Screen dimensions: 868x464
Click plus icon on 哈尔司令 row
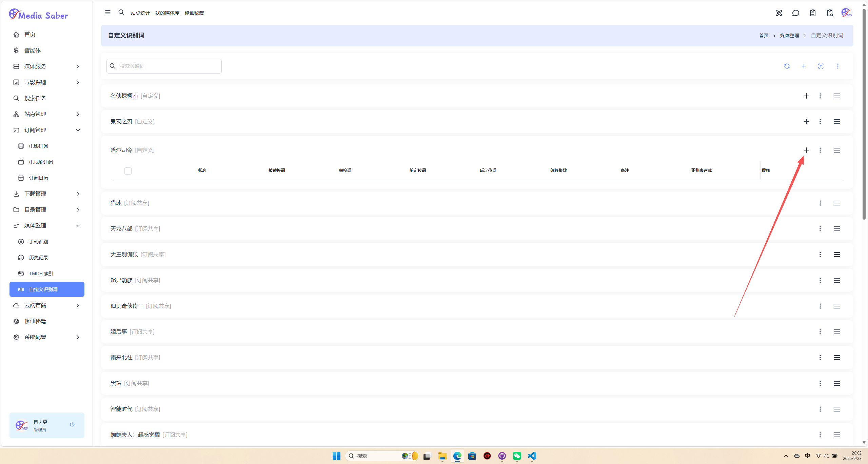(x=806, y=150)
